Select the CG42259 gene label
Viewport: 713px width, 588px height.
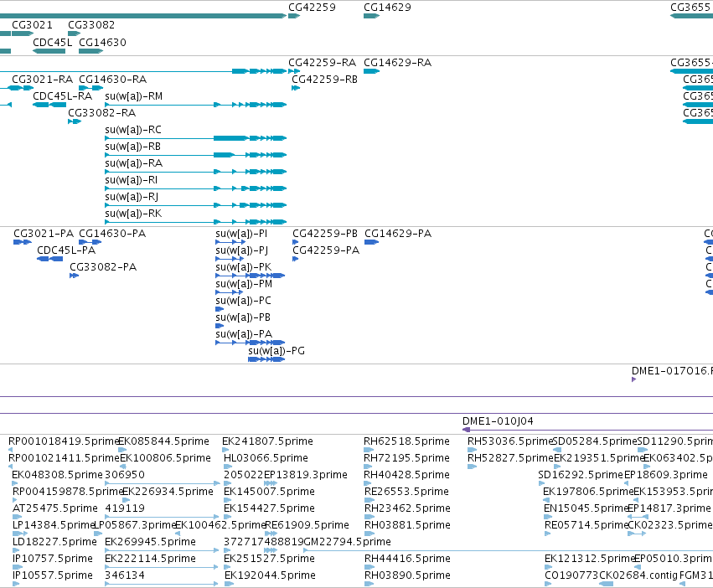tap(312, 8)
